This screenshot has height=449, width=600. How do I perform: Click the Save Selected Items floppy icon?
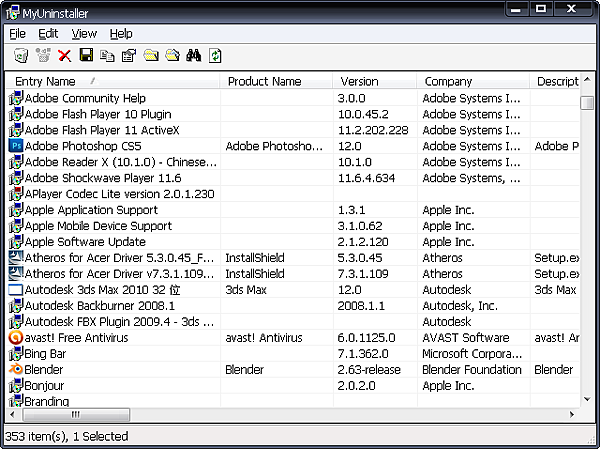point(86,55)
